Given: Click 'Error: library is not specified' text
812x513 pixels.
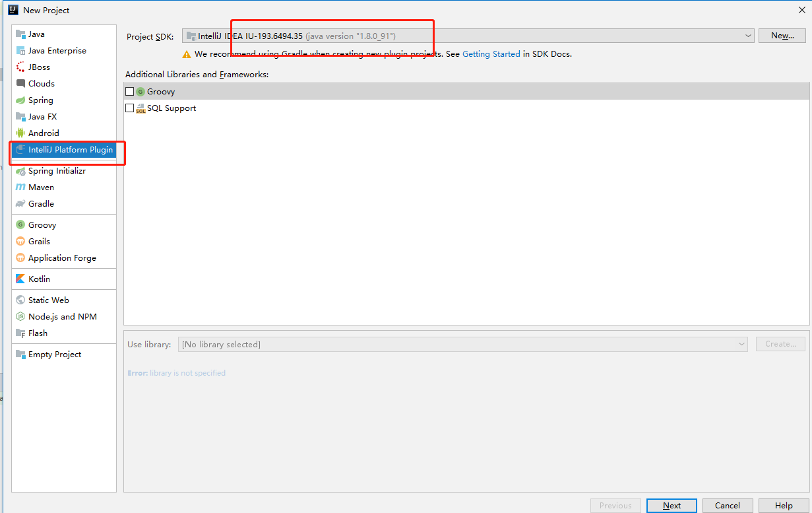Looking at the screenshot, I should click(176, 373).
